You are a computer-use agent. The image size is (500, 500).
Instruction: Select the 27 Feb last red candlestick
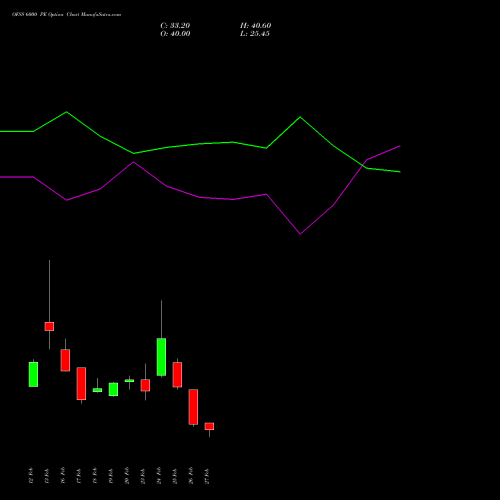209,426
